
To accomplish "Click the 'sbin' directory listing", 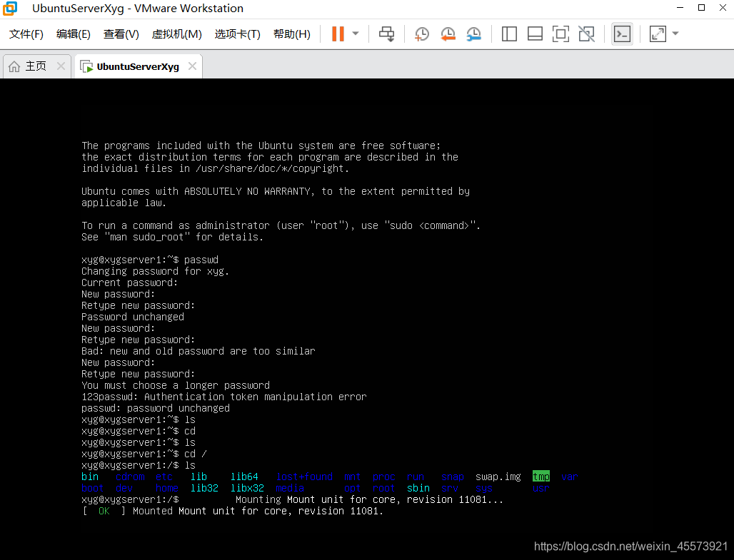I will coord(418,488).
